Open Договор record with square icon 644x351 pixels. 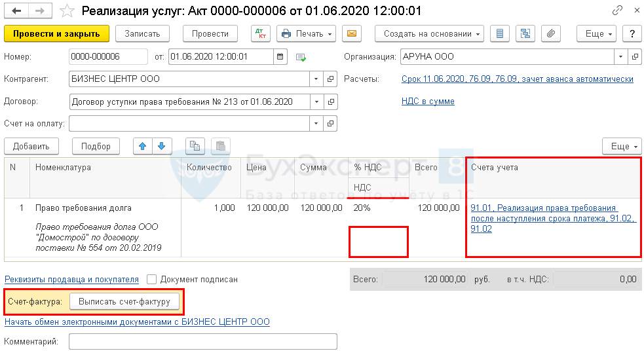(331, 102)
